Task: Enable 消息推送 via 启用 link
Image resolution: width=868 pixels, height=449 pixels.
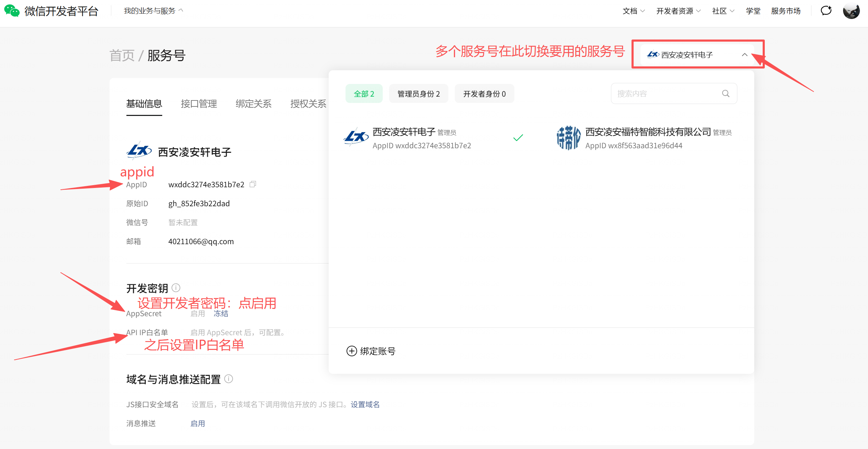Action: tap(198, 423)
